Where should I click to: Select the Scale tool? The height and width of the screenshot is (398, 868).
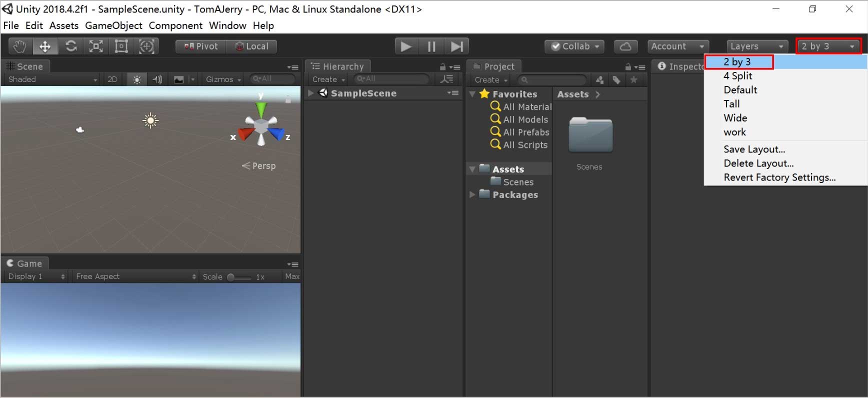pyautogui.click(x=96, y=46)
